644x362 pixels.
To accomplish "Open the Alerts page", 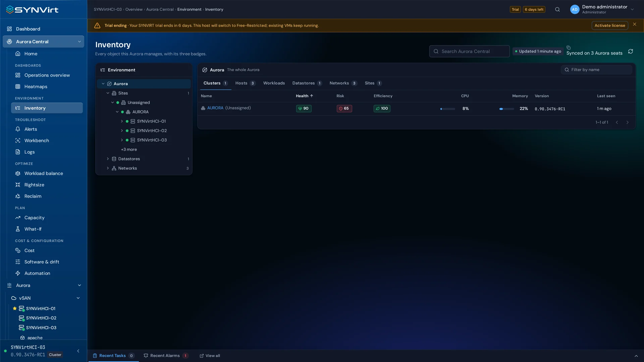I will [47, 129].
